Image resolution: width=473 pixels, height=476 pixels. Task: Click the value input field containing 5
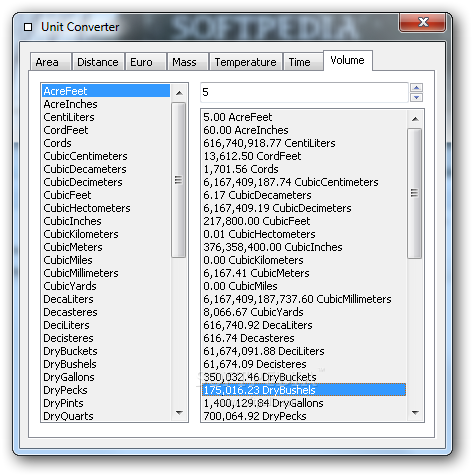click(x=304, y=92)
